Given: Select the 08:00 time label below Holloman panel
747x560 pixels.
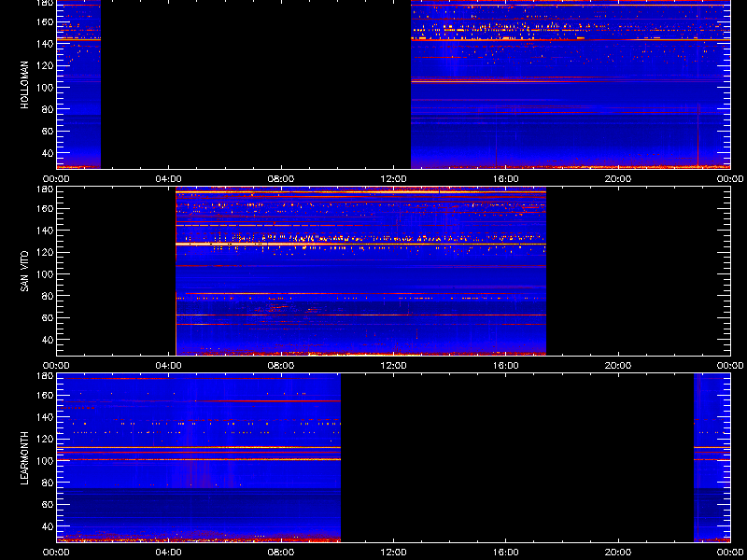Looking at the screenshot, I should [281, 179].
